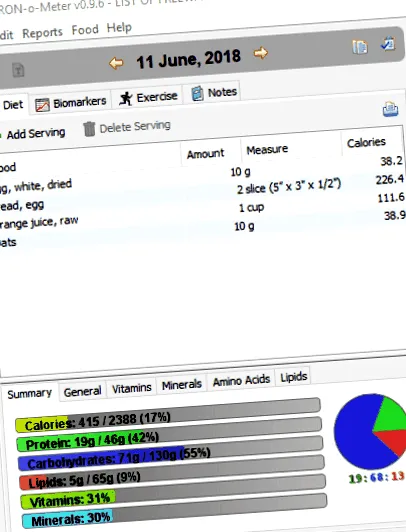Click the Biomarkers chart icon
Screen dimensions: 406x532
(42, 105)
